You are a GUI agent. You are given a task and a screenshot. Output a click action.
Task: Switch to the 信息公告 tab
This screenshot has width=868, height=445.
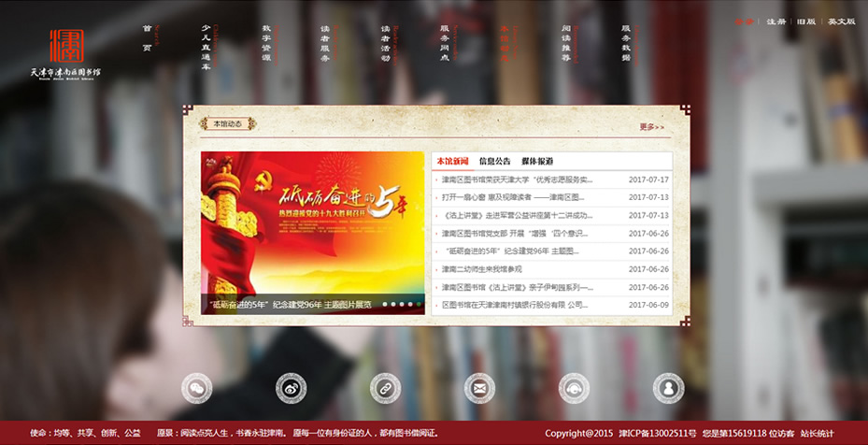pyautogui.click(x=494, y=161)
